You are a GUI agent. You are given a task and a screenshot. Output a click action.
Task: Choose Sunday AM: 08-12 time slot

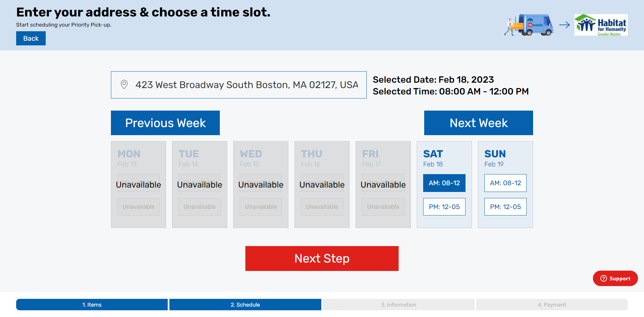506,183
